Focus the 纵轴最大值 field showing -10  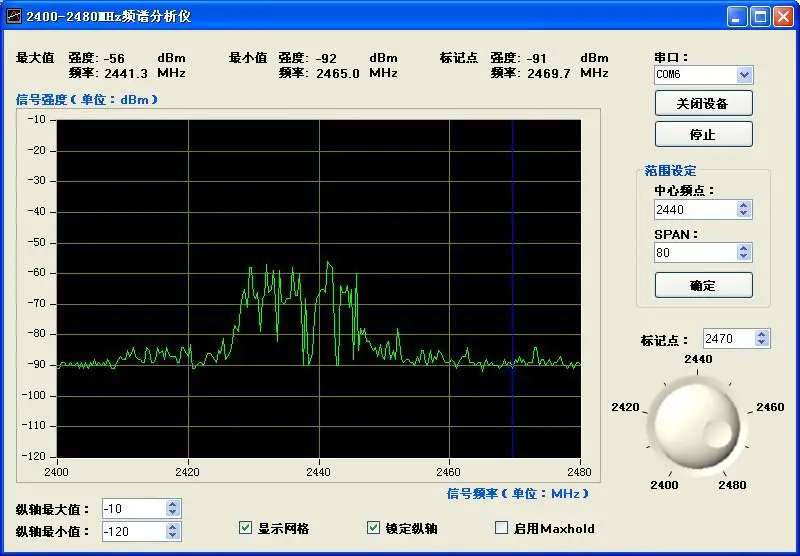tap(134, 509)
